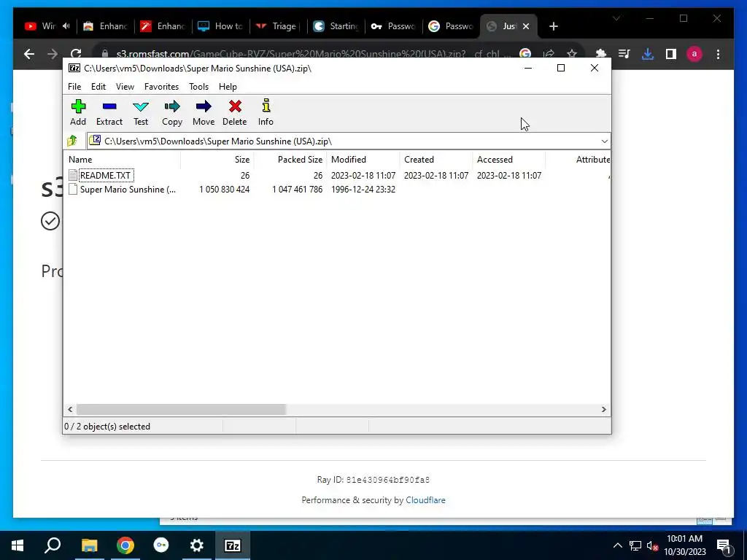Image resolution: width=747 pixels, height=560 pixels.
Task: Sort by Created column header
Action: 436,160
